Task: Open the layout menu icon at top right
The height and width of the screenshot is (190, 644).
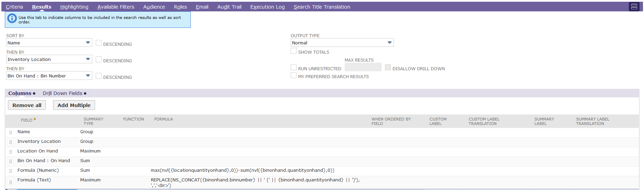Action: click(634, 7)
